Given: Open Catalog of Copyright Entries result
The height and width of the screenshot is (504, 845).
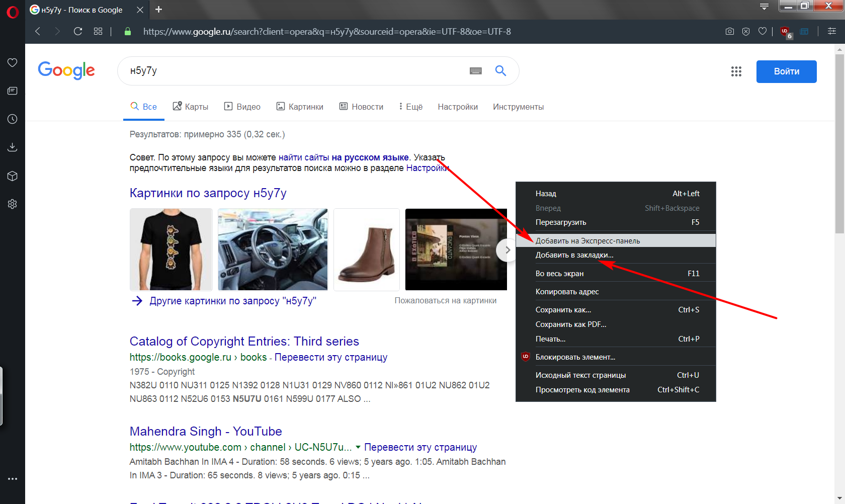Looking at the screenshot, I should pos(244,342).
